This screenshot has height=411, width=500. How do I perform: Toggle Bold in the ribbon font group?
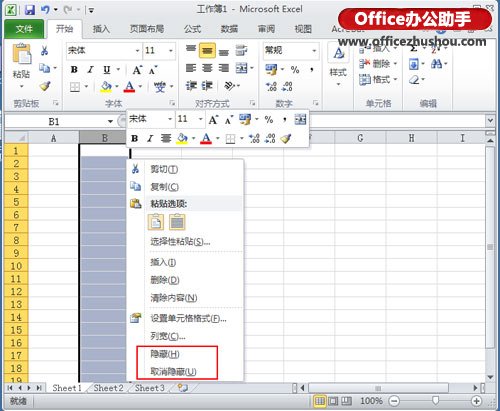pos(74,70)
